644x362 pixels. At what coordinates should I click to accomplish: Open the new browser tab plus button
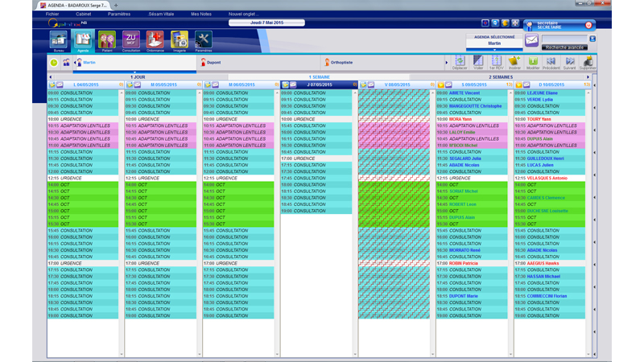point(116,6)
